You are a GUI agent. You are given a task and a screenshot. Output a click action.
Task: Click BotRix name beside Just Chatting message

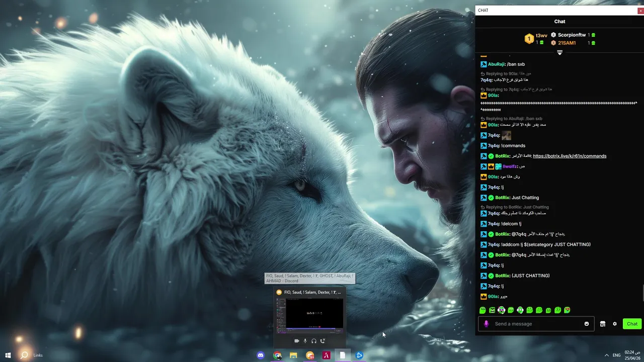click(503, 198)
